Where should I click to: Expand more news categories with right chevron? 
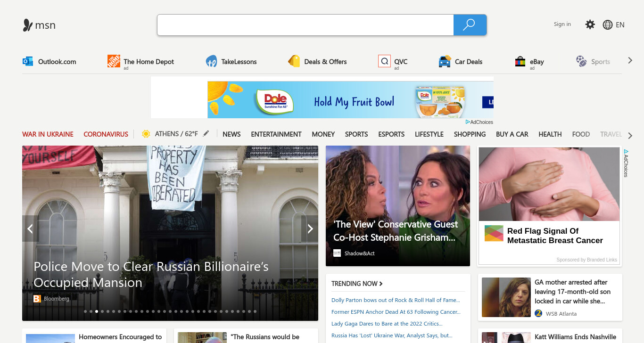click(x=630, y=136)
